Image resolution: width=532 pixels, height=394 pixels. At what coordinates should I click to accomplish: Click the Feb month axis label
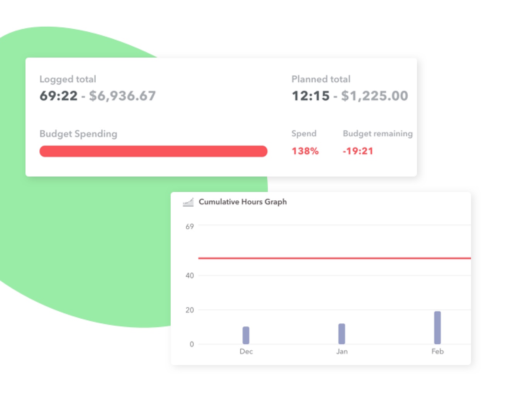437,352
